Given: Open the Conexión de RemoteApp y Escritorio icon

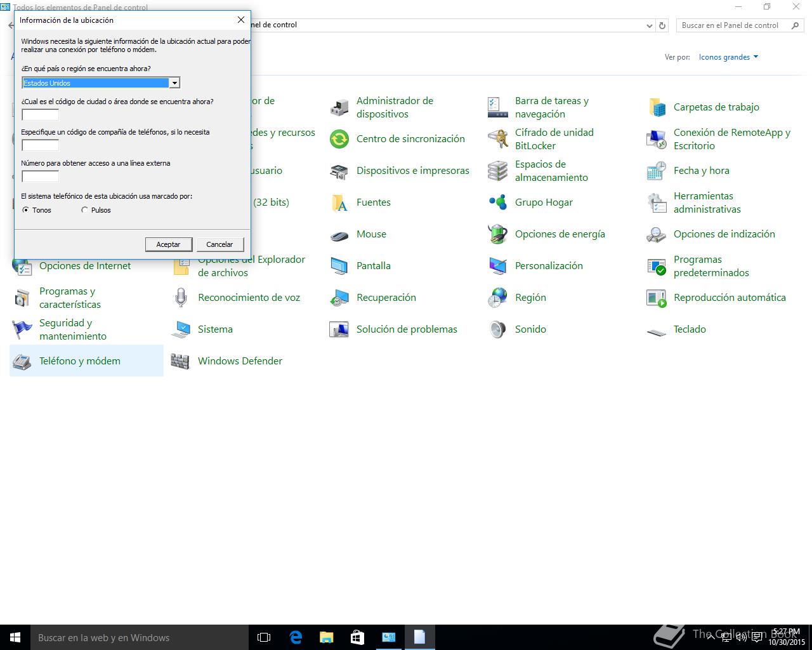Looking at the screenshot, I should point(657,139).
